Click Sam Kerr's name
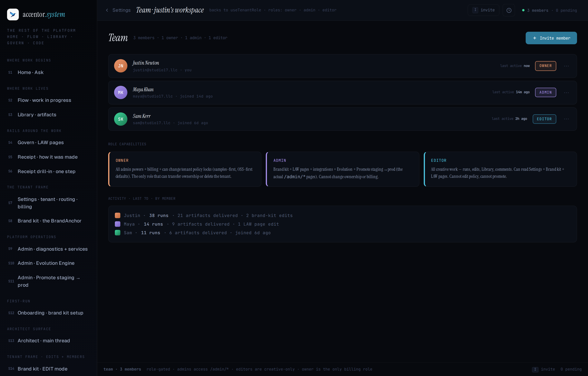This screenshot has width=588, height=376. pos(142,116)
